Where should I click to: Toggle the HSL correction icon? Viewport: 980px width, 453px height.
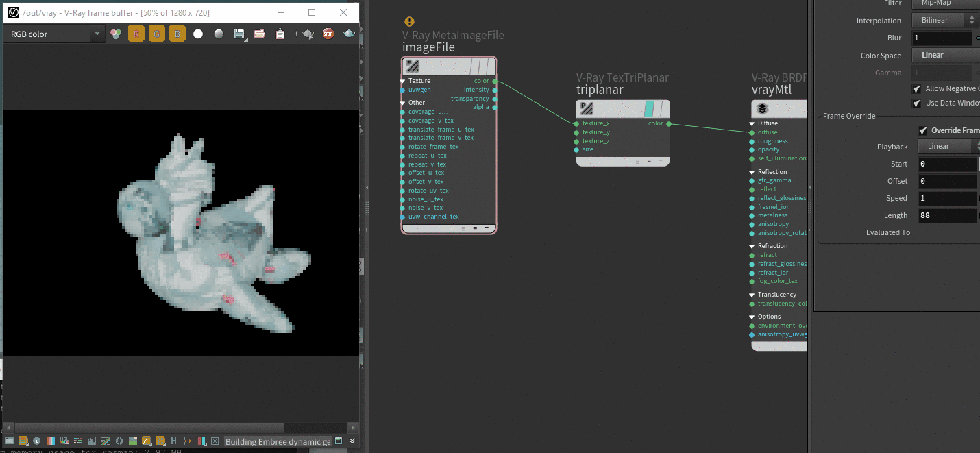(64, 441)
